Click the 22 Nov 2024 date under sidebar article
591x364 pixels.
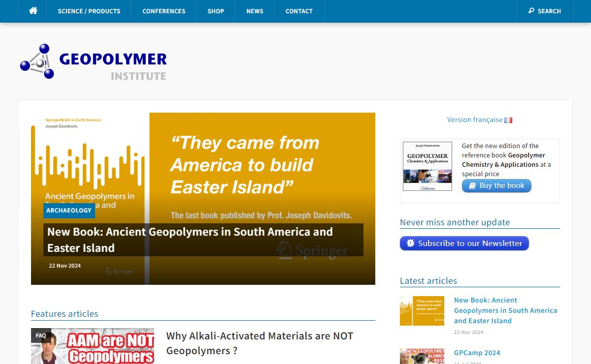pyautogui.click(x=468, y=333)
